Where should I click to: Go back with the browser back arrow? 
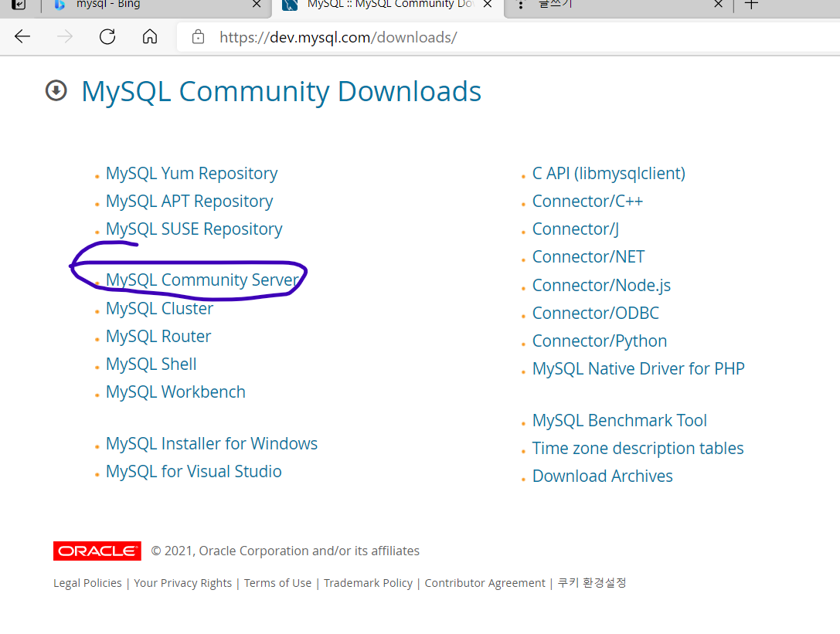coord(22,36)
